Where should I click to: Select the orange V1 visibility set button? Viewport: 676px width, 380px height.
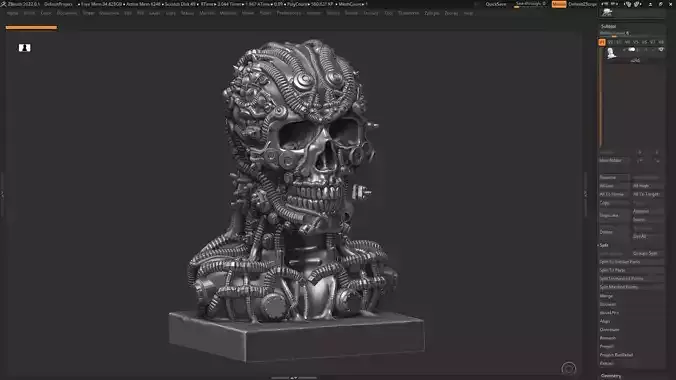point(602,42)
